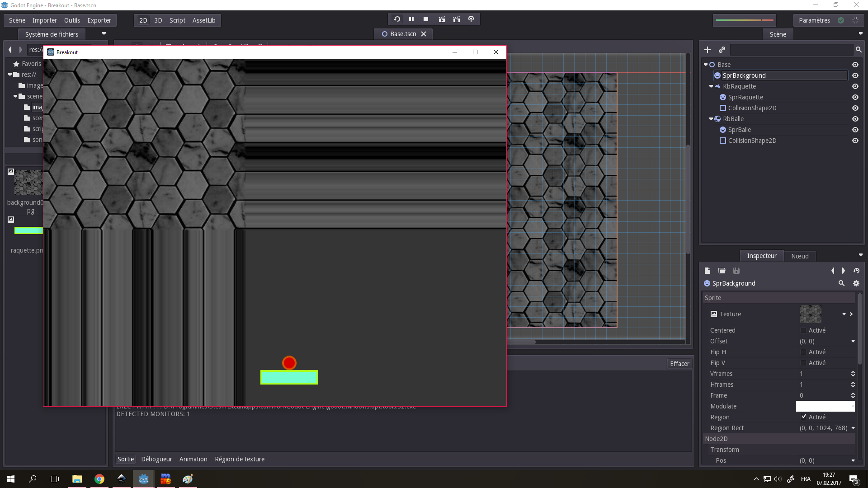Click the load resource folder icon in Inspector
Image resolution: width=868 pixels, height=488 pixels.
coord(722,271)
